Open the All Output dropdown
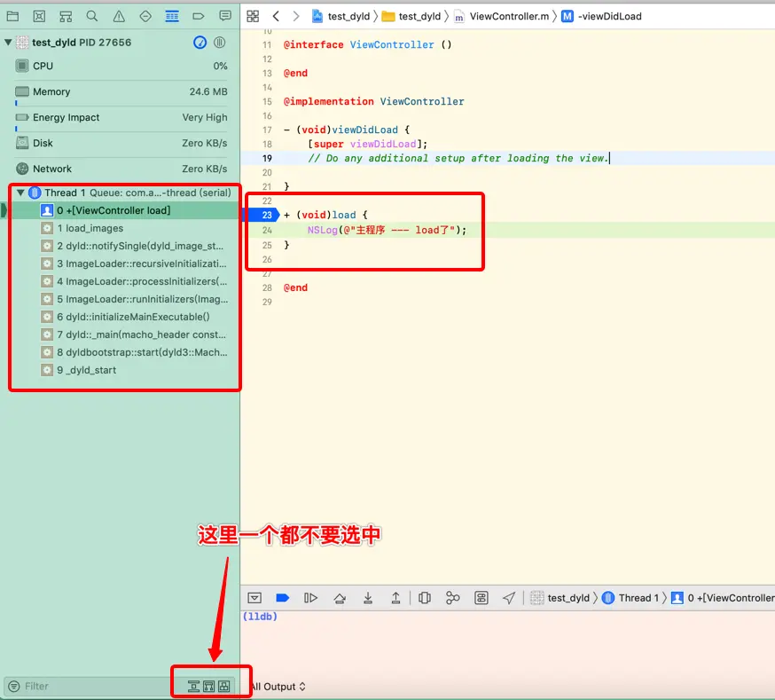Viewport: 775px width, 700px height. 278,687
